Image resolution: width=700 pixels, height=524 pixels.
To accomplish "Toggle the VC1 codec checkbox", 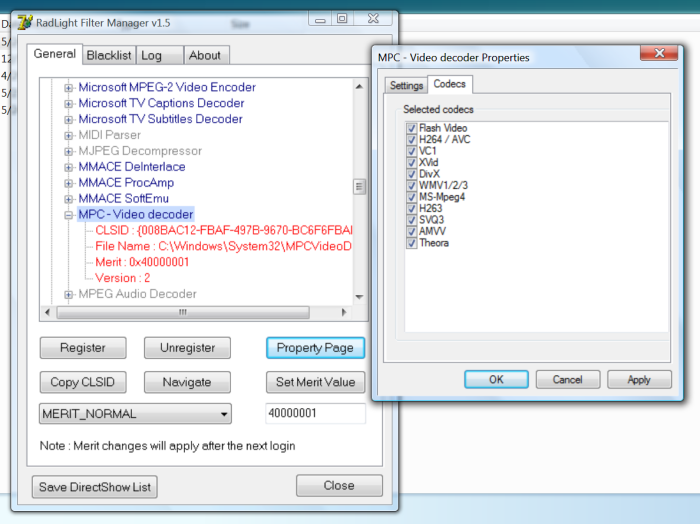I will point(411,151).
